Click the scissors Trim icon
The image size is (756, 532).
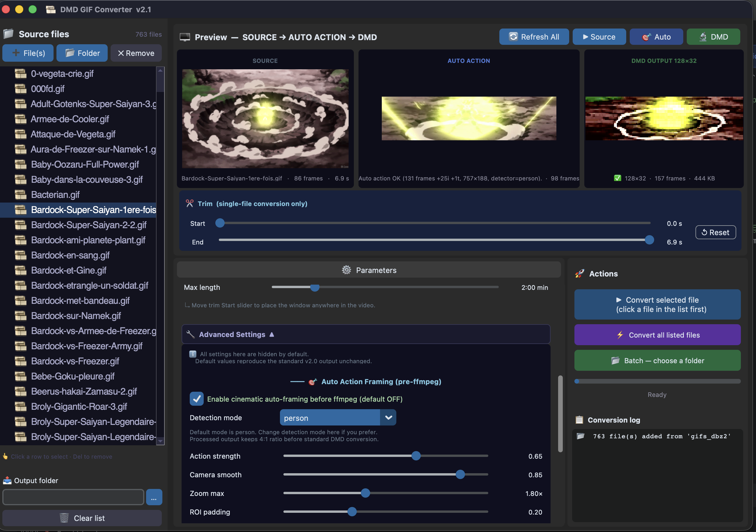click(x=189, y=203)
